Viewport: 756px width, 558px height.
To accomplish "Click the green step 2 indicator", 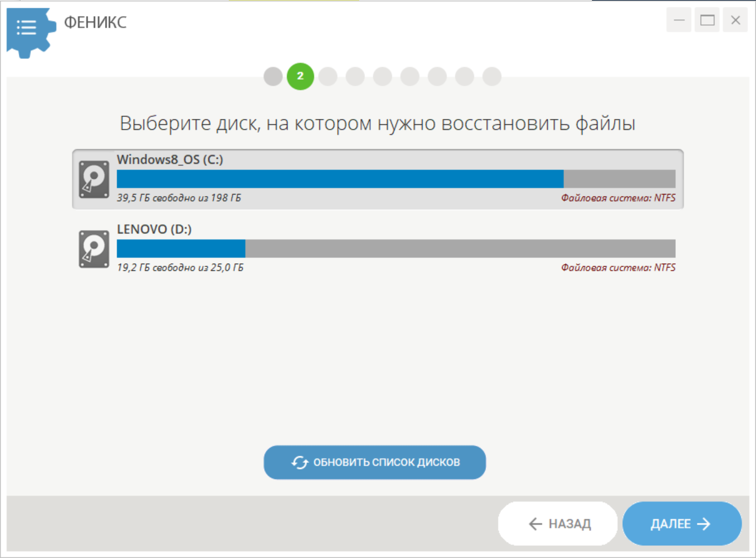I will [x=300, y=76].
